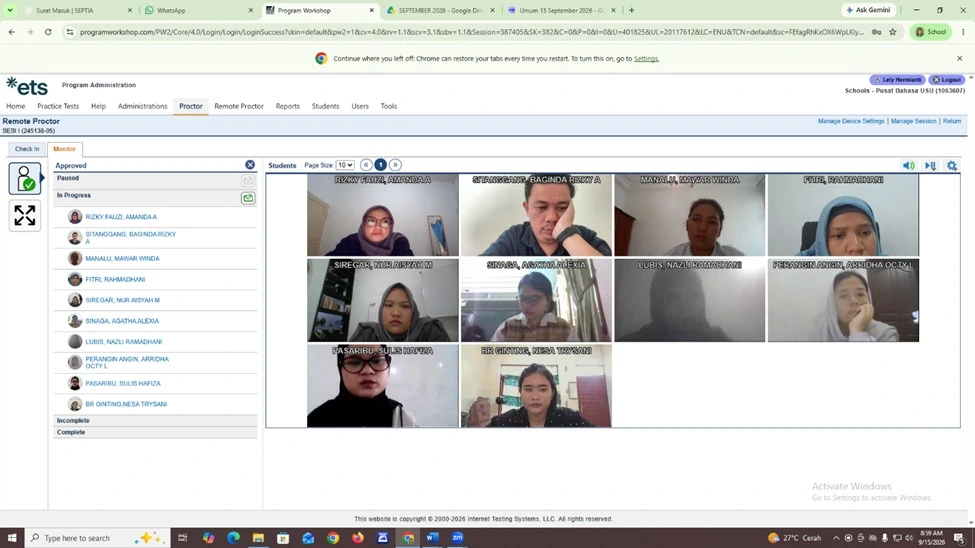Open BR GINTING, NESA TRYSANI video feed
Screen dimensions: 975x548
(536, 386)
